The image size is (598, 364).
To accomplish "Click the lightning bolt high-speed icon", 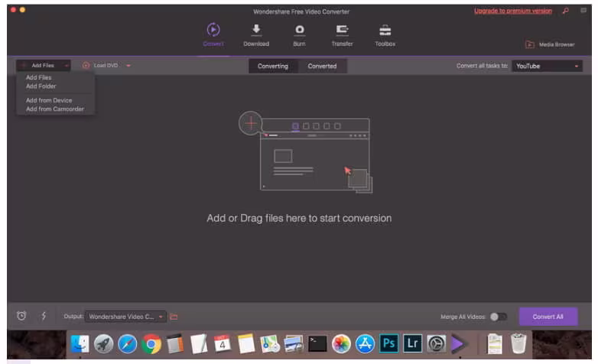I will (x=44, y=316).
